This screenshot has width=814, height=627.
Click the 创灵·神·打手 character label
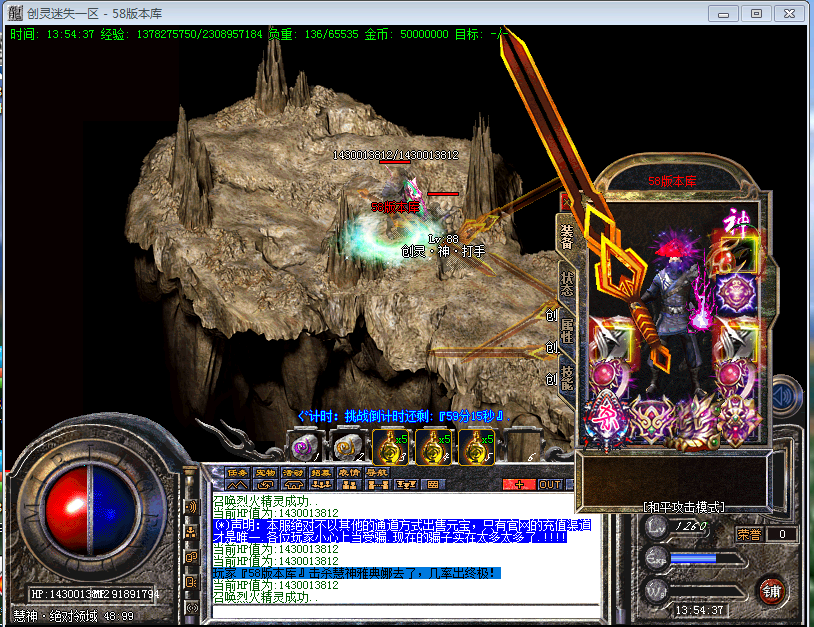443,251
